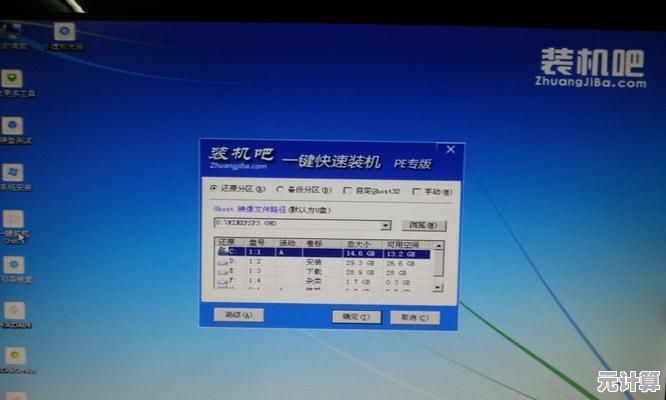Click the 可用空间 column header
666x400 pixels.
406,245
